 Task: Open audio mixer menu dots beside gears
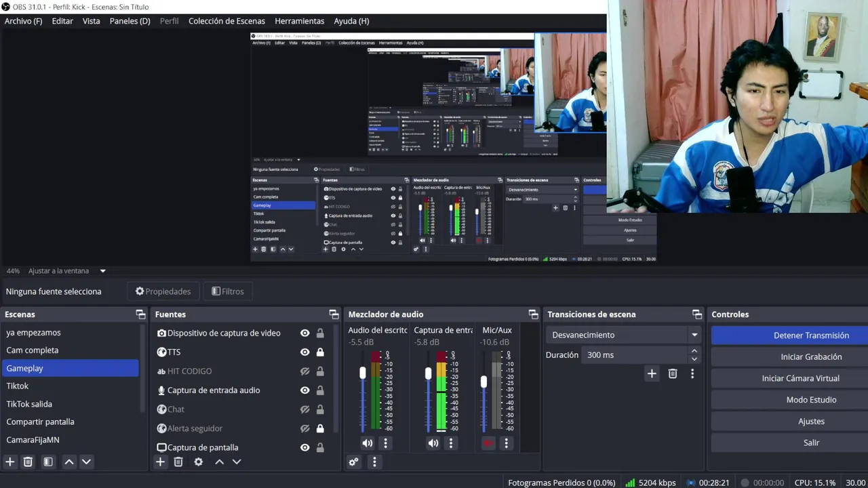[x=374, y=462]
